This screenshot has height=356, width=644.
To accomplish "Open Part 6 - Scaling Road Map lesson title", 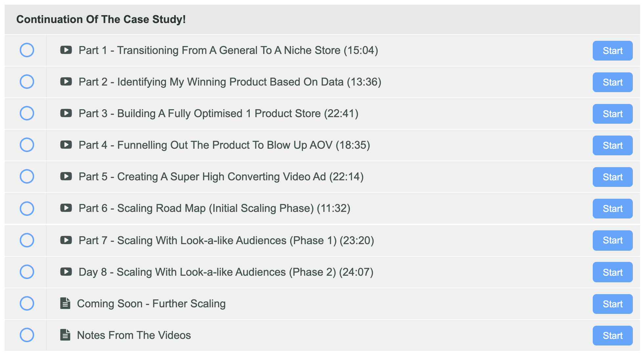I will pos(214,208).
